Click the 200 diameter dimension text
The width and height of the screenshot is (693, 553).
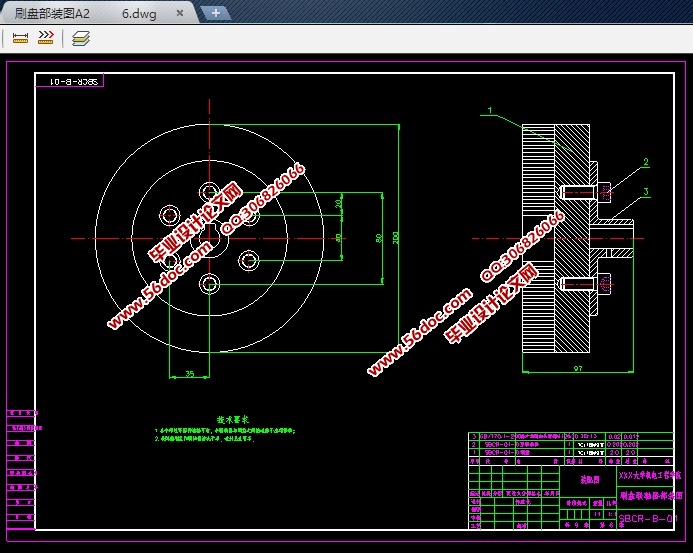point(395,237)
